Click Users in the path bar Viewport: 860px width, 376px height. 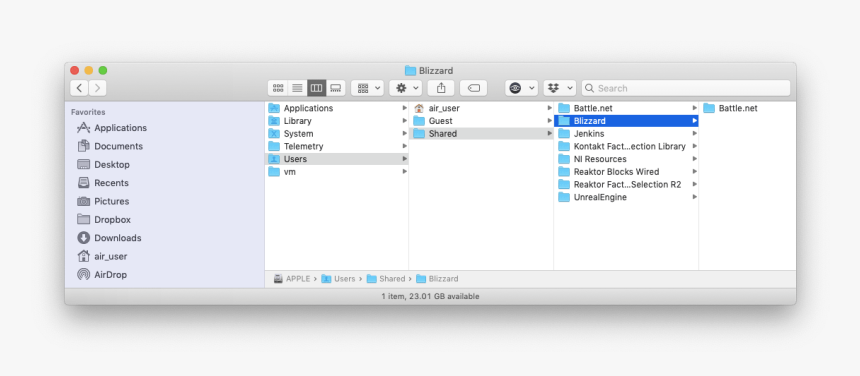[x=338, y=278]
